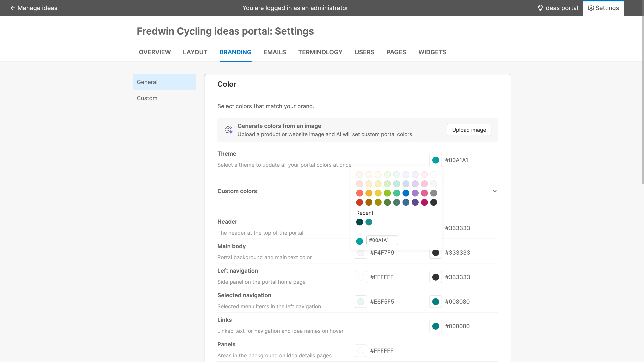This screenshot has width=644, height=362.
Task: Select Custom in the branding sidebar
Action: coord(164,98)
